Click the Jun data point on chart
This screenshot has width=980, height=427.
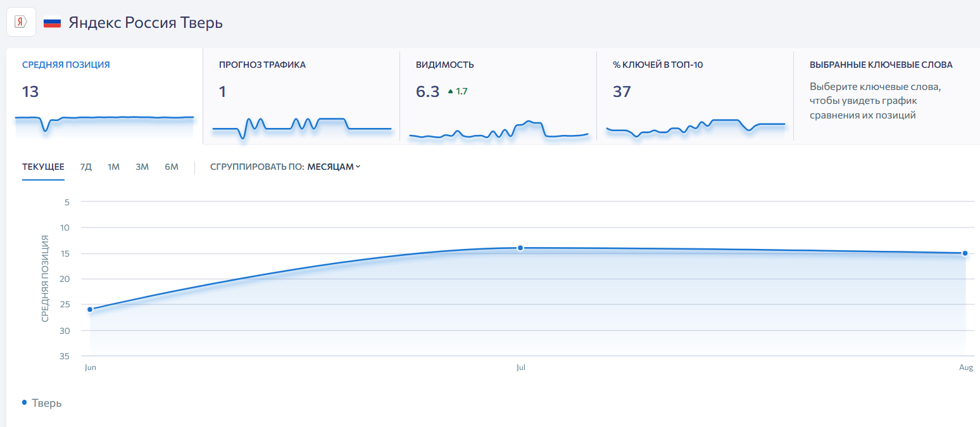(90, 309)
